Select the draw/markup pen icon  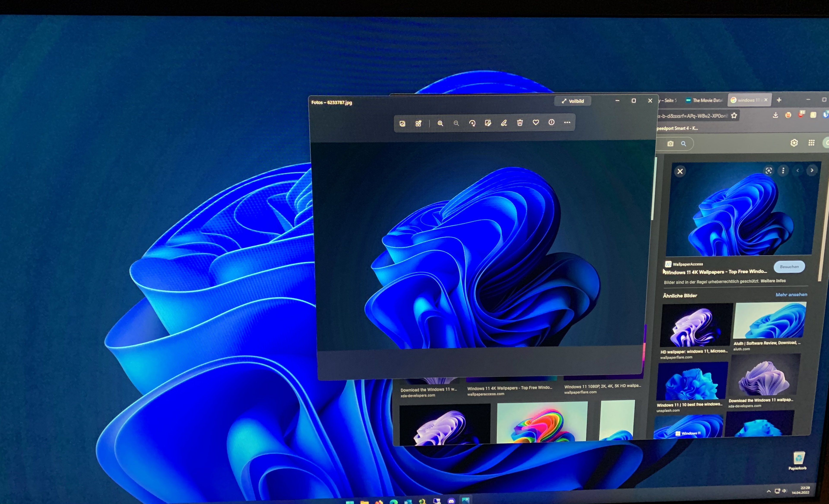click(504, 123)
